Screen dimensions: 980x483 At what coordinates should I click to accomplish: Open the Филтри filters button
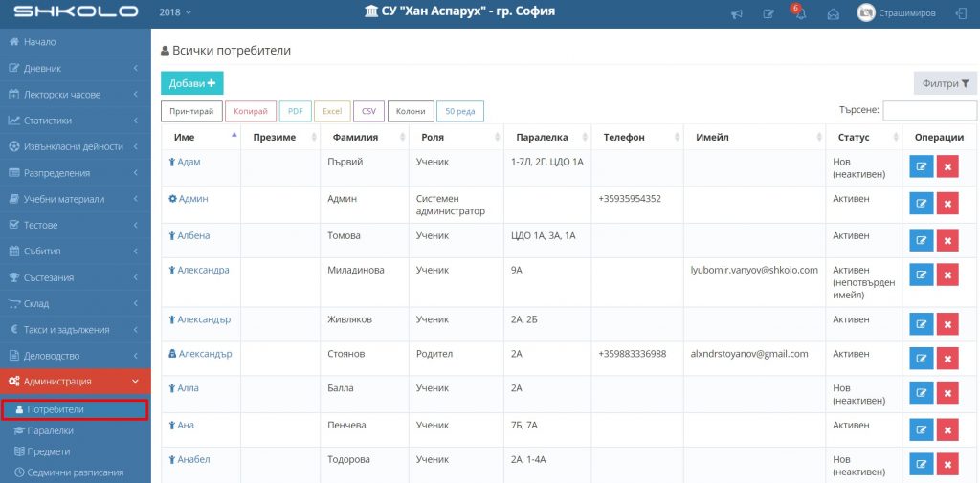coord(945,83)
